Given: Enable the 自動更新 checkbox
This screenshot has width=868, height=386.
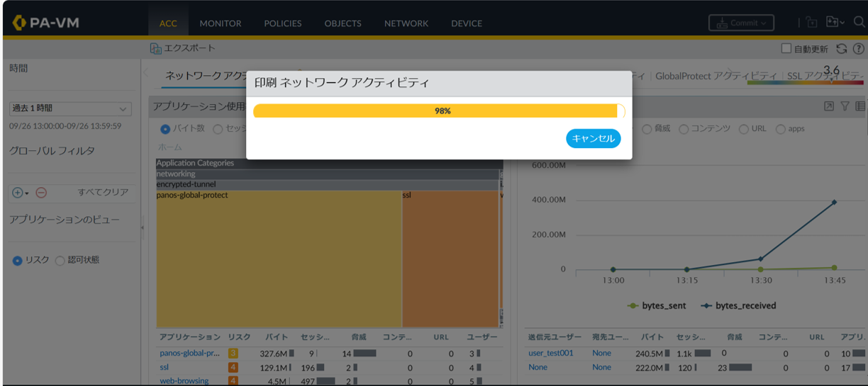Looking at the screenshot, I should coord(786,49).
